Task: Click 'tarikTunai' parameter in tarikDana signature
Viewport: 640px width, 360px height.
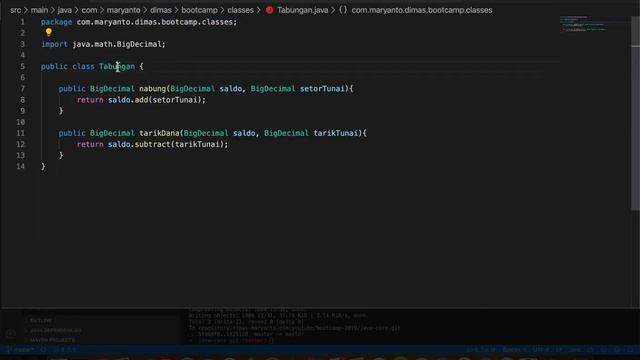Action: (336, 133)
